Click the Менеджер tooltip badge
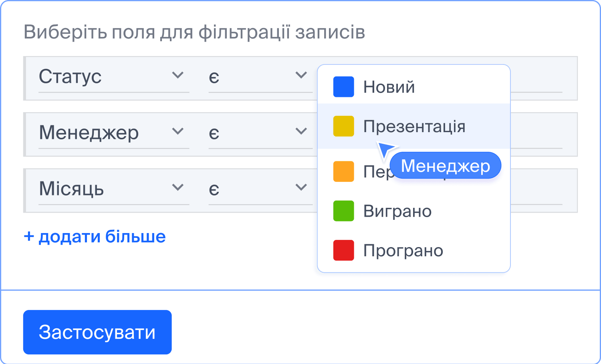The image size is (601, 364). [445, 165]
